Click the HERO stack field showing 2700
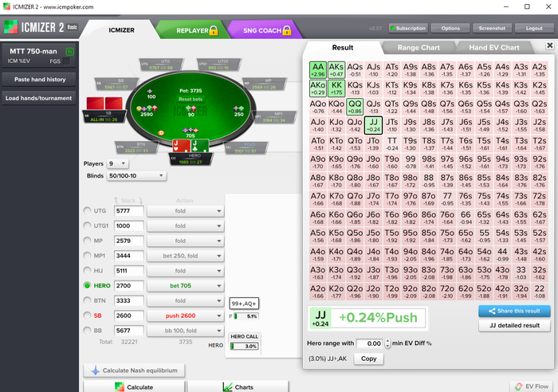 coord(128,286)
